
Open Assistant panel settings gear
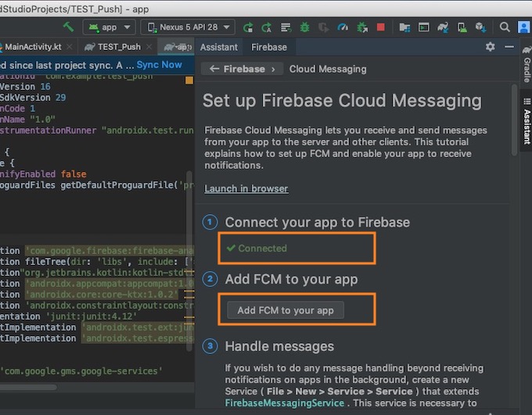(x=490, y=47)
